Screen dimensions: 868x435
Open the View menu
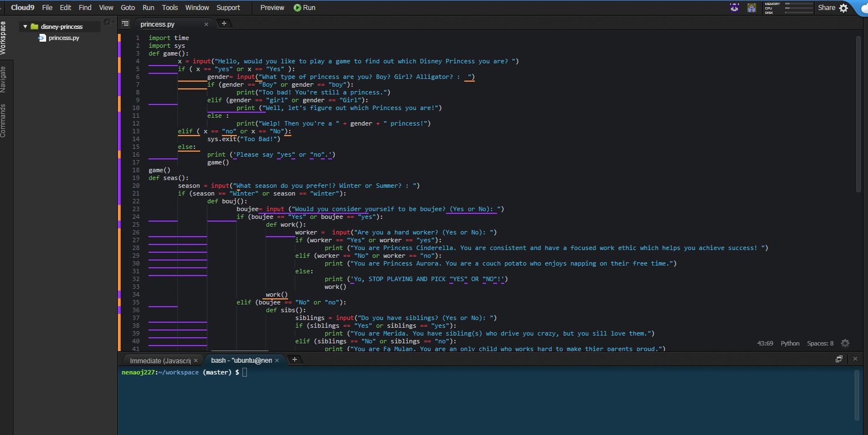[x=106, y=8]
